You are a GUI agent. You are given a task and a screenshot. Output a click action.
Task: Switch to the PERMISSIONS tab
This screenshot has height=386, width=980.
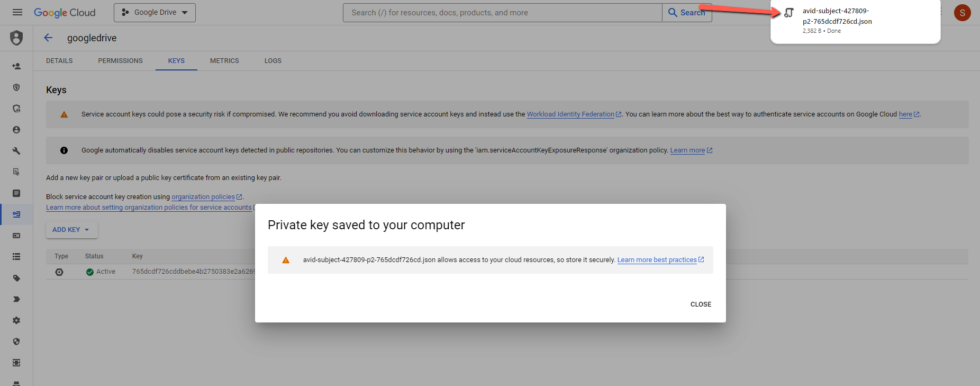point(120,61)
